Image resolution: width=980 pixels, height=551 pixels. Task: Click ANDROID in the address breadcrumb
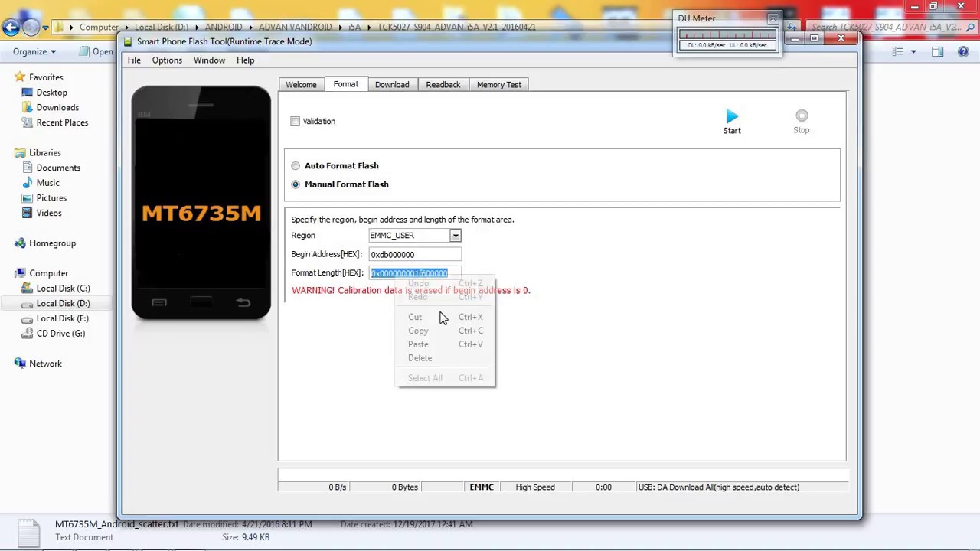224,27
